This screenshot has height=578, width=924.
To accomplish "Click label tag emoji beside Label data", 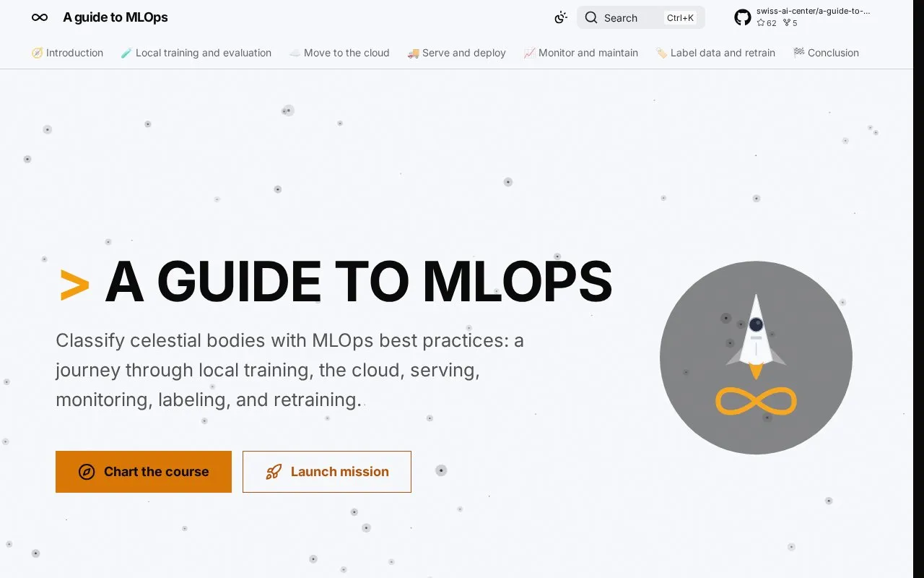I will (x=661, y=53).
